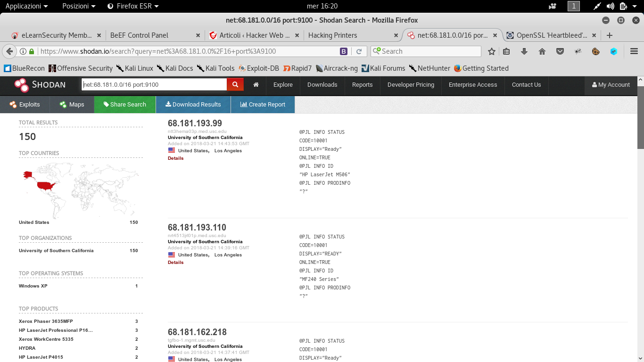644x362 pixels.
Task: Switch to eLearnSecurity Members tab
Action: tap(56, 35)
